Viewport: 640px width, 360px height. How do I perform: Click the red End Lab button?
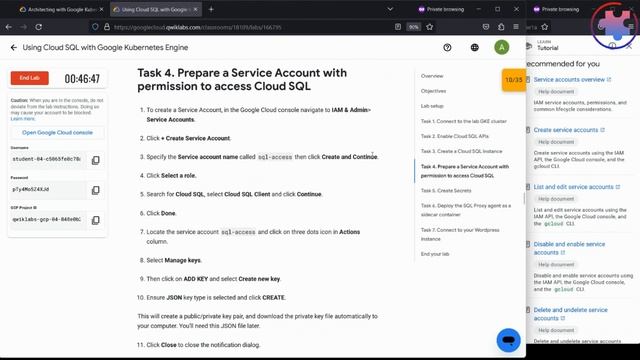coord(29,78)
